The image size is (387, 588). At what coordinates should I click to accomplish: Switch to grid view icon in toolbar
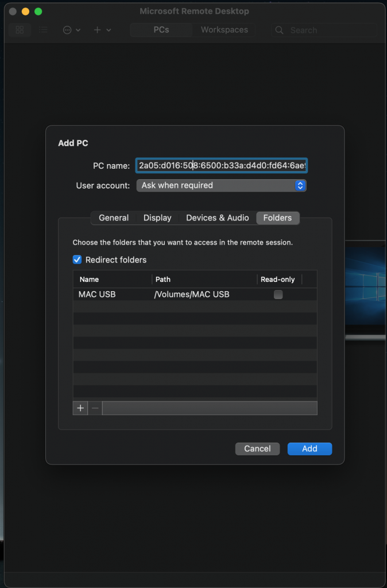(x=20, y=30)
